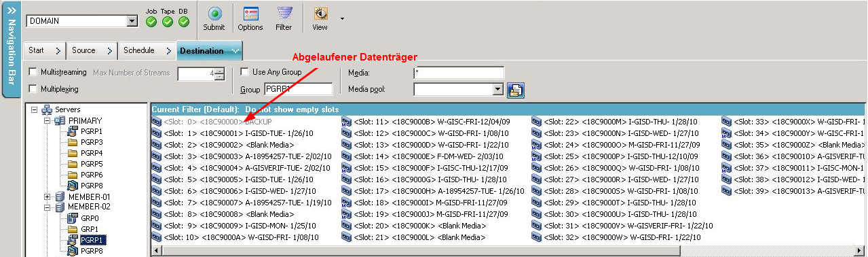Screen dimensions: 868x257
Task: Select Slot 10 W-GISD-FRI 1/08/10
Action: pyautogui.click(x=241, y=237)
